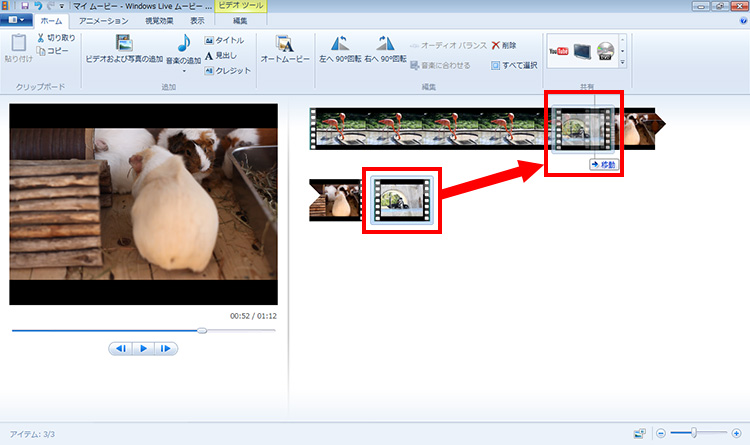Click the preview seek slider handle
The width and height of the screenshot is (750, 445).
click(202, 331)
